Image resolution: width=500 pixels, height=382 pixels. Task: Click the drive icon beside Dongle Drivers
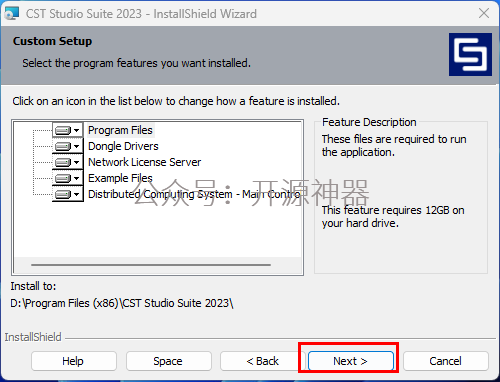63,146
